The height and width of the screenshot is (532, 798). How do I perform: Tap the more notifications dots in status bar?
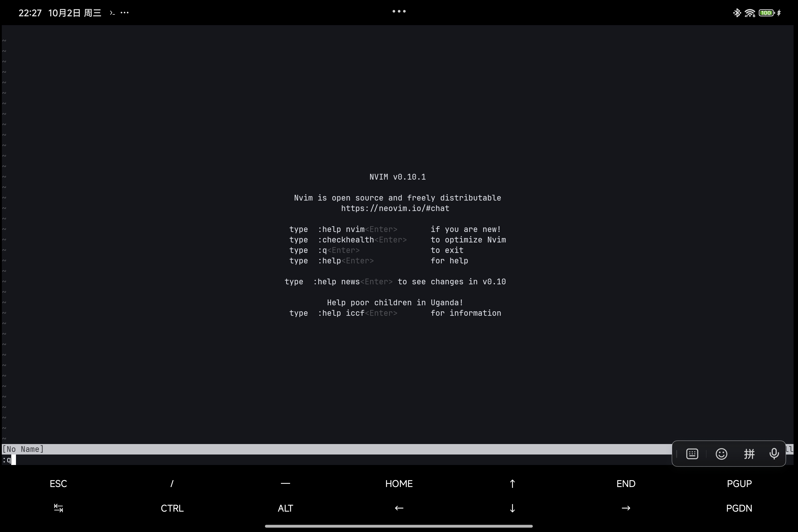(125, 13)
